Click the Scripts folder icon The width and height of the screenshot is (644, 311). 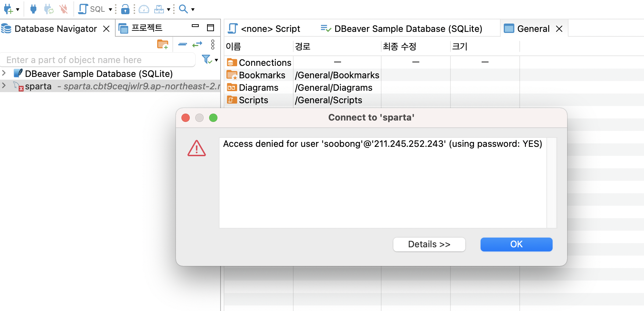click(232, 100)
